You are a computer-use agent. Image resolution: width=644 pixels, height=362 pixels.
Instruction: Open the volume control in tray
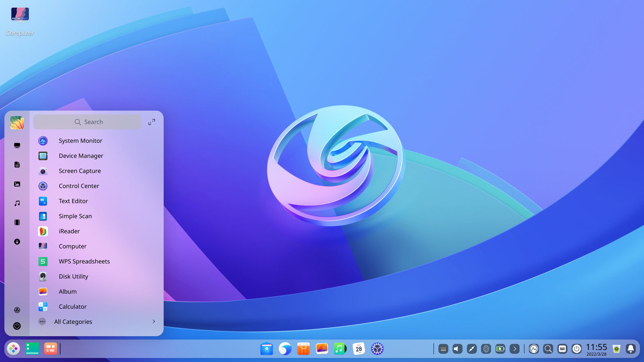458,349
